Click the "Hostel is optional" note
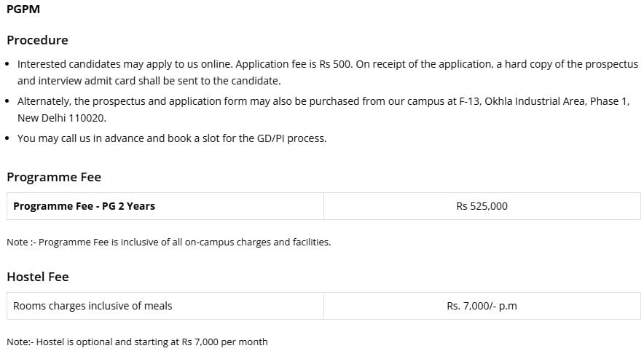644x351 pixels. [137, 342]
